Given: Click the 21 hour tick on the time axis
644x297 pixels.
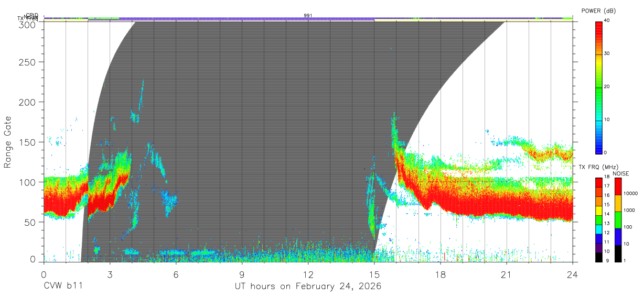Looking at the screenshot, I should click(x=506, y=274).
